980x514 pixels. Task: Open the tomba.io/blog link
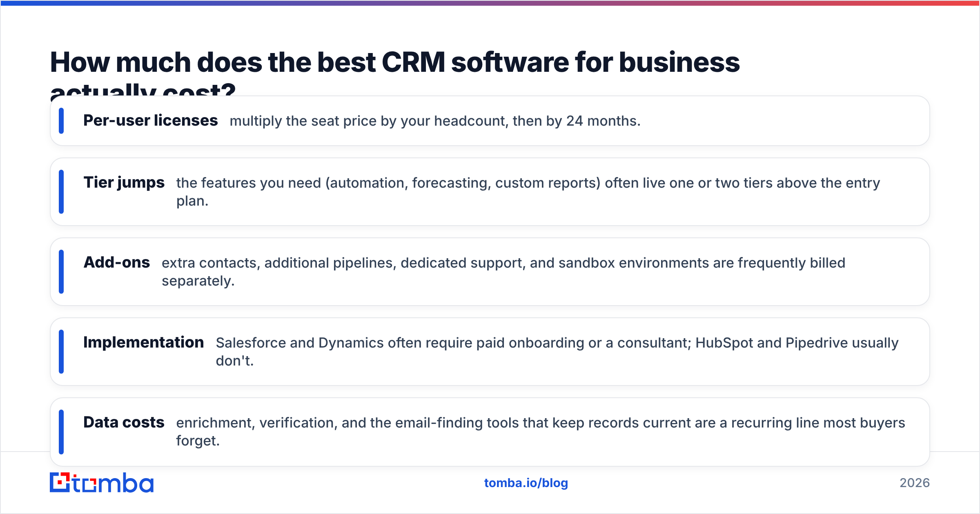(526, 483)
